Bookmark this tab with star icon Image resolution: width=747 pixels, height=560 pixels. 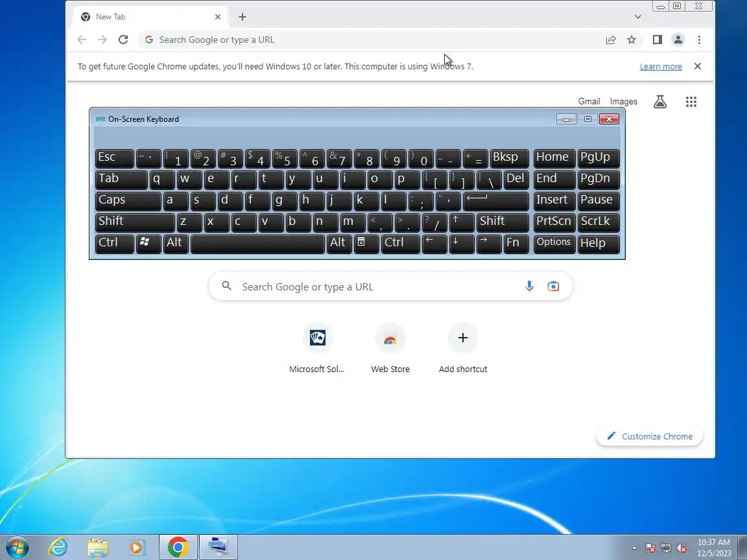(x=631, y=40)
